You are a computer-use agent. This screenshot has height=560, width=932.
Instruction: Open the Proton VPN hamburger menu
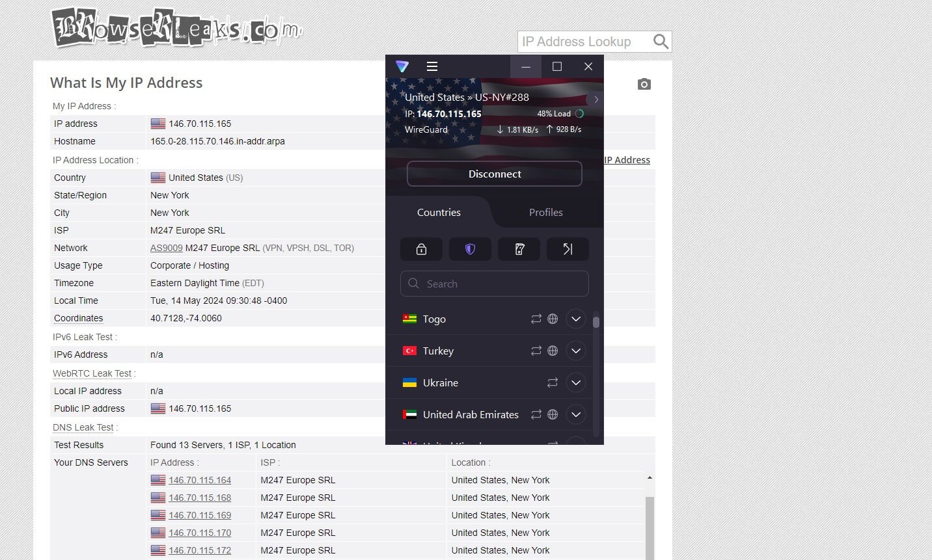(432, 66)
